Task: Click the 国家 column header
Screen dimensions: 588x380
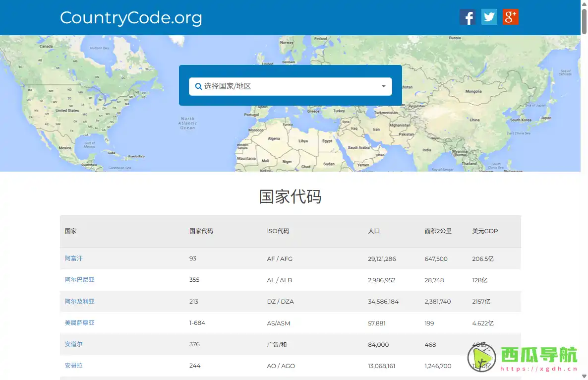Action: click(x=70, y=231)
